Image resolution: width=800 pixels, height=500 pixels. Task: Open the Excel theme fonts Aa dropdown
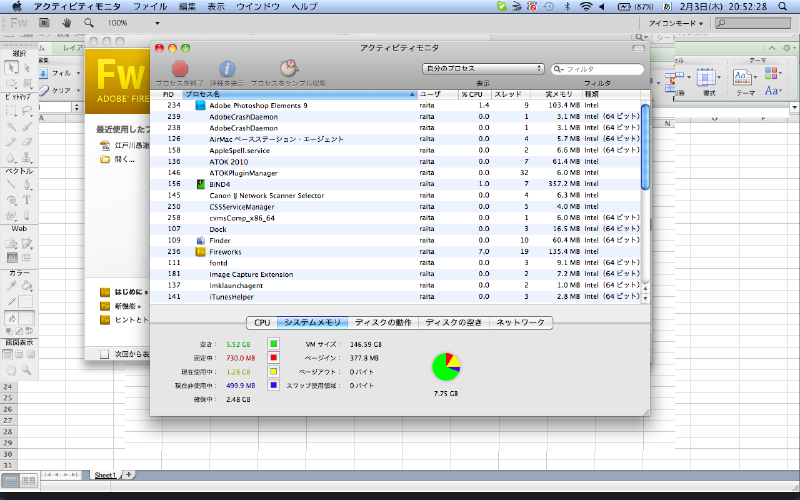tap(772, 90)
